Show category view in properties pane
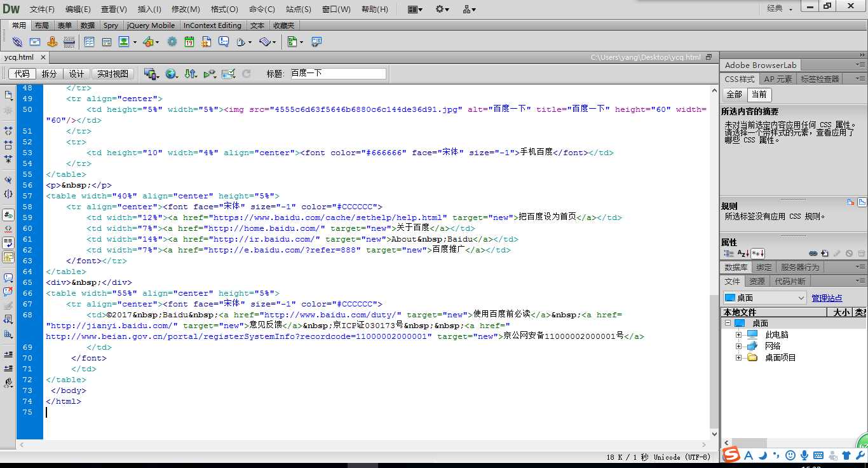Viewport: 868px width, 468px height. point(728,253)
